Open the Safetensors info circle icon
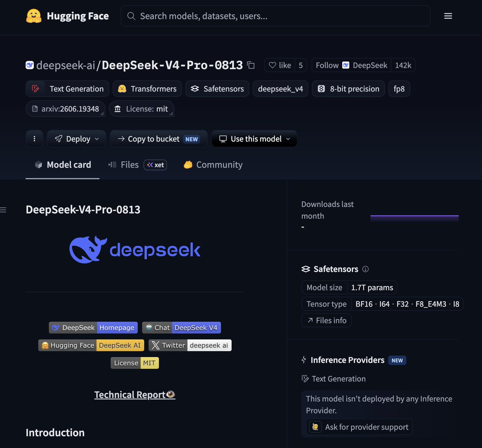Image resolution: width=482 pixels, height=448 pixels. (x=366, y=269)
